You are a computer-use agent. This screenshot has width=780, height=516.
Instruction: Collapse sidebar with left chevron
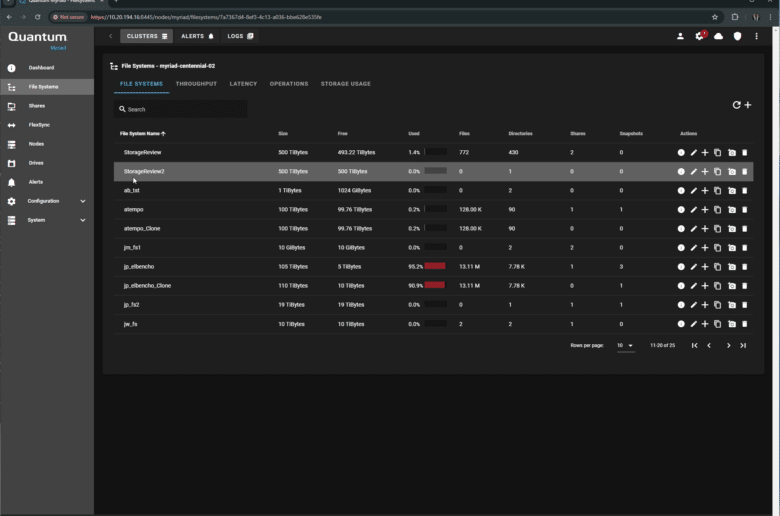click(110, 36)
